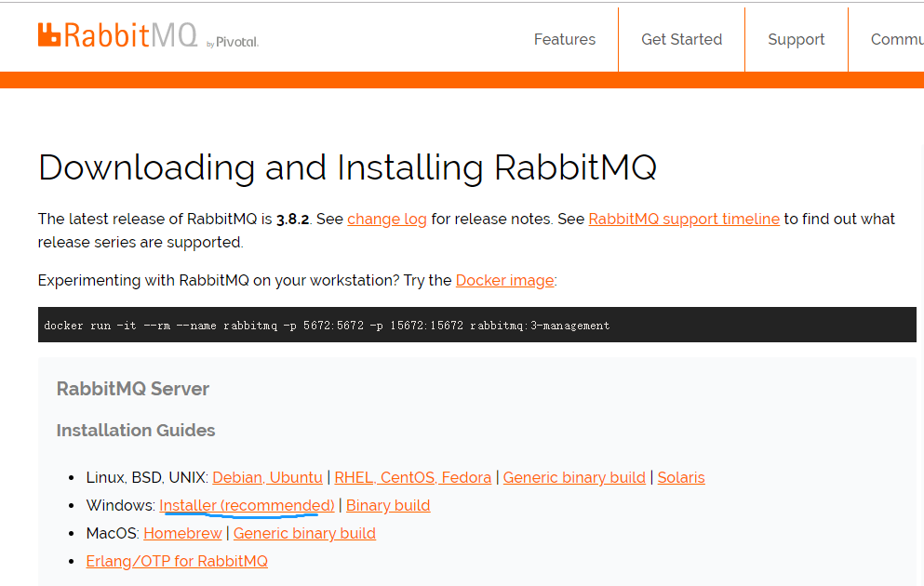
Task: Open the RHEL, CentOS, Fedora guide
Action: pos(412,477)
